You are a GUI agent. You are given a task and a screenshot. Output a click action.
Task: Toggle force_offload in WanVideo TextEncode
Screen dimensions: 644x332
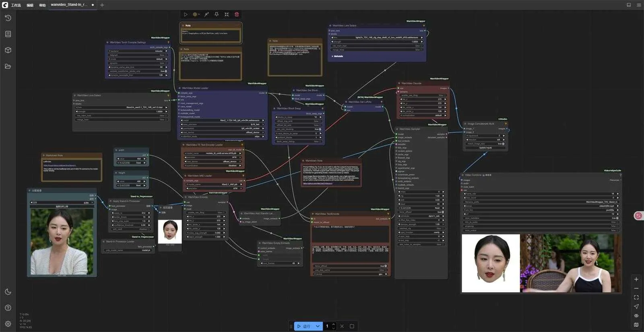(350, 266)
